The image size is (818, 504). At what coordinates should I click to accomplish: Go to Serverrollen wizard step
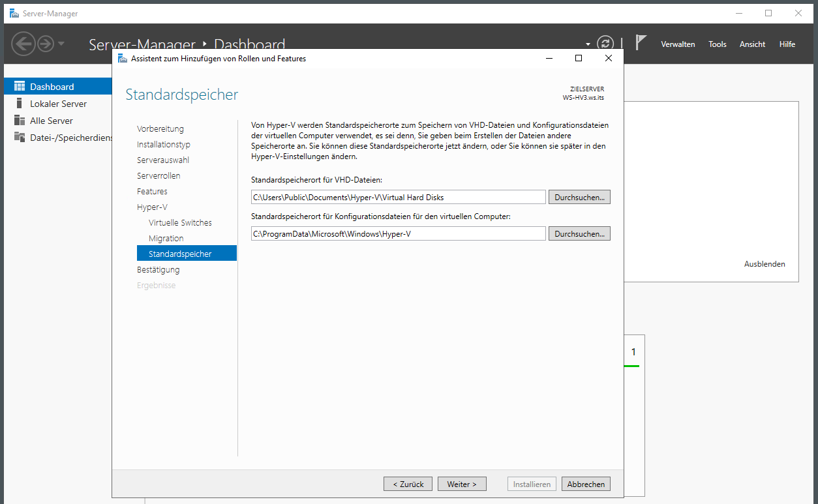click(x=159, y=176)
